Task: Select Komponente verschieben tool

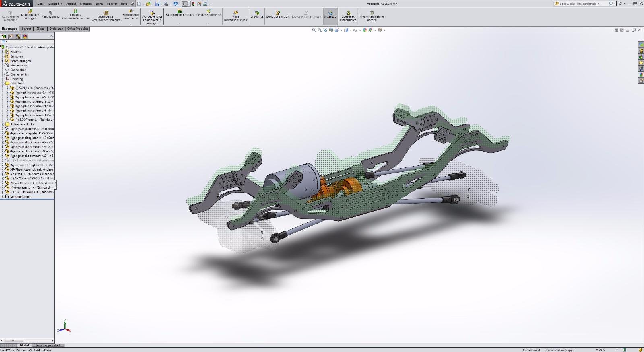Action: point(131,14)
